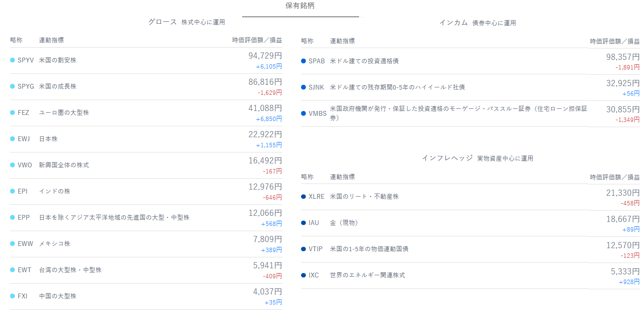Viewport: 644px width, 315px height.
Task: Click the EPI row color dot
Action: [12, 191]
